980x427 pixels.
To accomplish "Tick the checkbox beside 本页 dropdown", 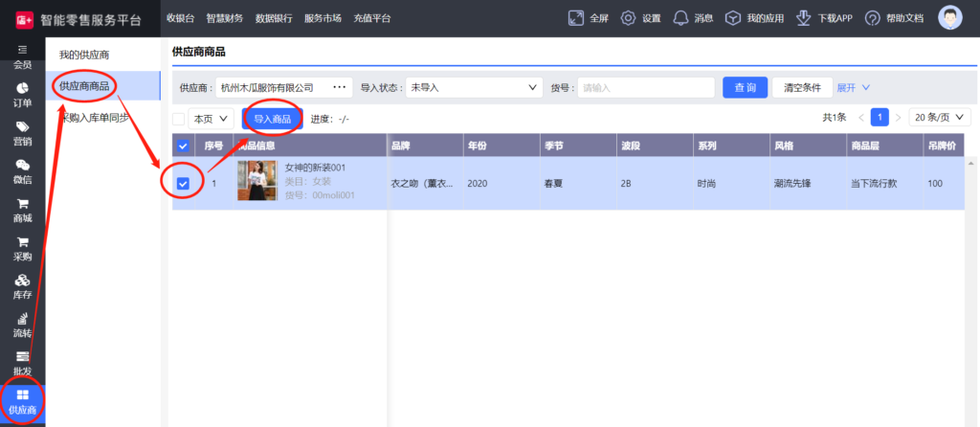I will coord(178,119).
